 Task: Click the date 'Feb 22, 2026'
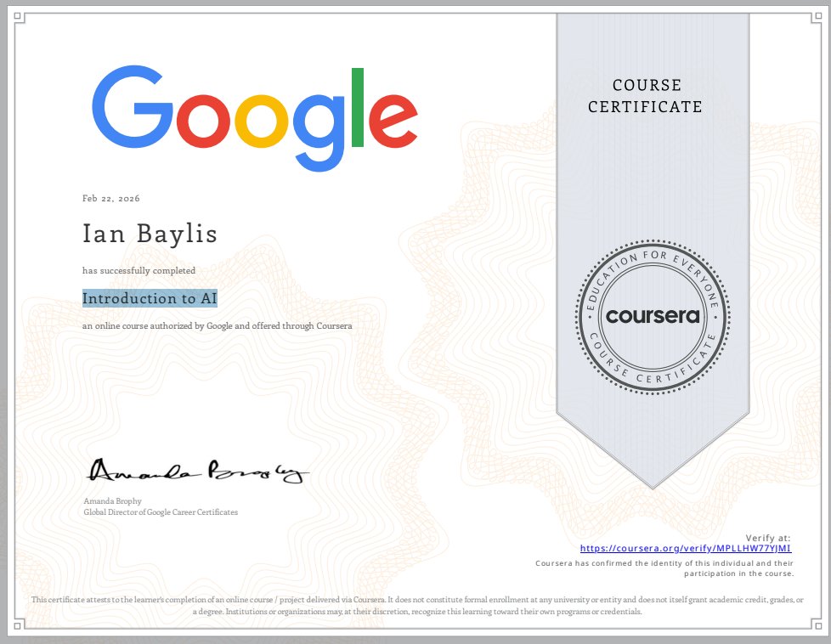point(111,198)
